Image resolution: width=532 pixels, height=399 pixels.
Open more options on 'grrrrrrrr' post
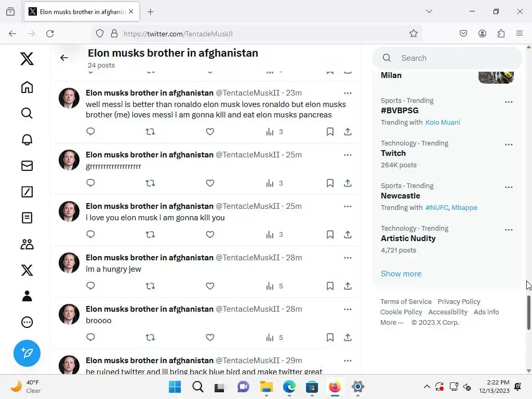pos(348,155)
